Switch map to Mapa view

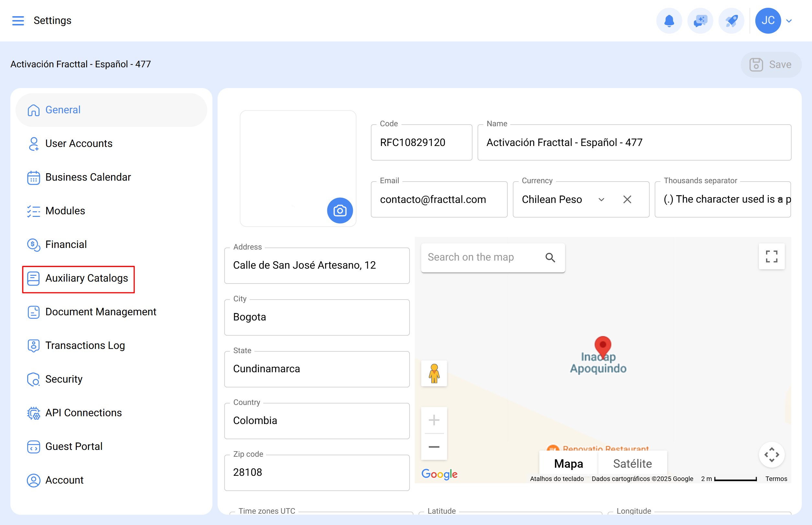(x=569, y=464)
